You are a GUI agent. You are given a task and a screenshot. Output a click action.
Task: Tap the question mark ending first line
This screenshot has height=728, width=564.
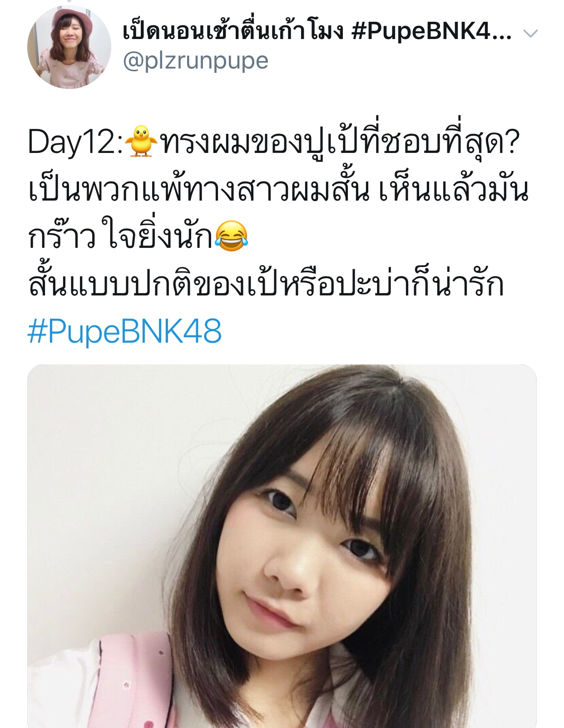[511, 143]
